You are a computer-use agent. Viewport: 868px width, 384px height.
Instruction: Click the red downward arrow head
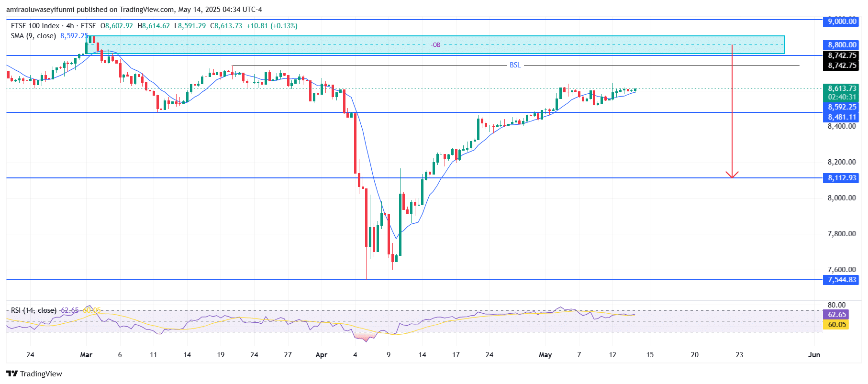[732, 175]
